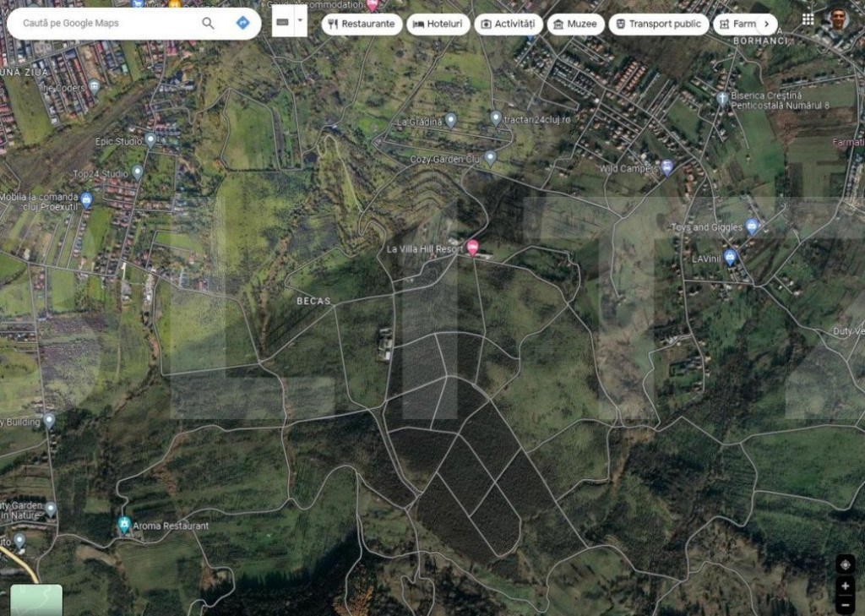Open dropdown arrow beside the keyboard icon
Viewport: 865px width, 616px height.
pos(300,21)
